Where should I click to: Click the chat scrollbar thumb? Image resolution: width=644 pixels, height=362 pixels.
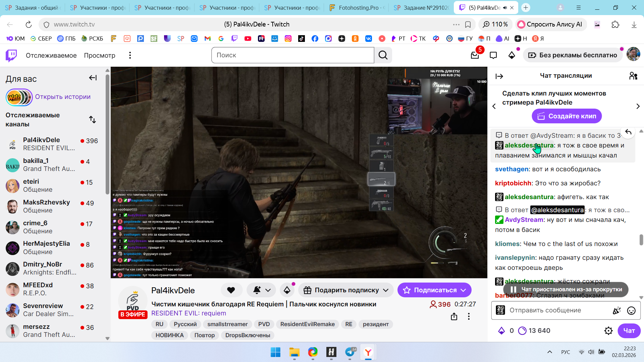click(x=641, y=240)
